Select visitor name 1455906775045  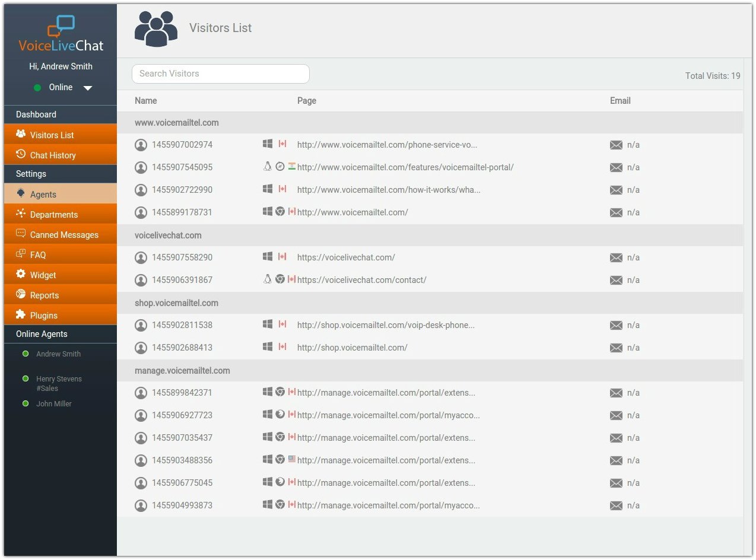(x=182, y=483)
